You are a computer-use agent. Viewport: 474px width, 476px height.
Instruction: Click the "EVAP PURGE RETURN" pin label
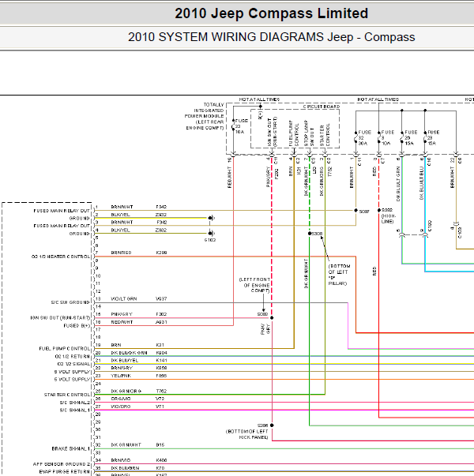coord(65,471)
